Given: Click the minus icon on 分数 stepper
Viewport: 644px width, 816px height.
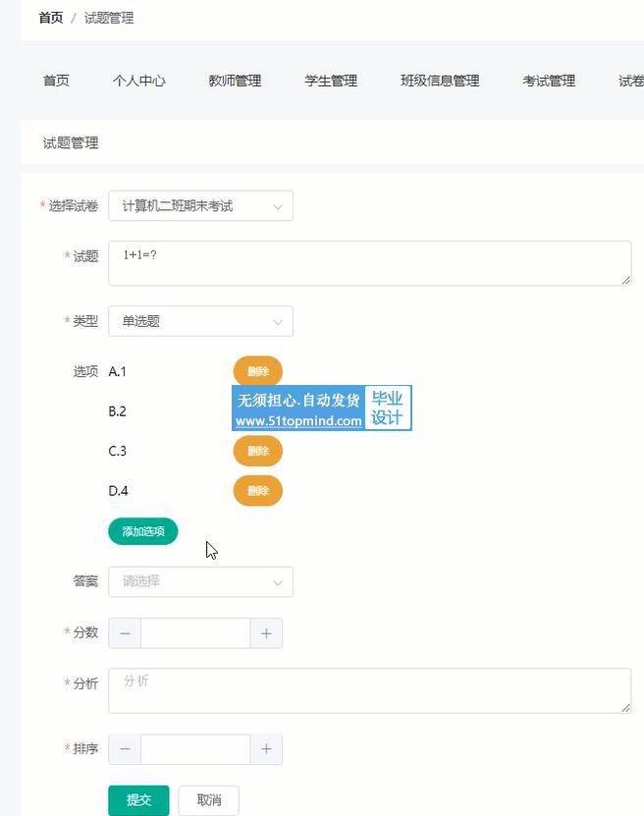Looking at the screenshot, I should coord(125,633).
